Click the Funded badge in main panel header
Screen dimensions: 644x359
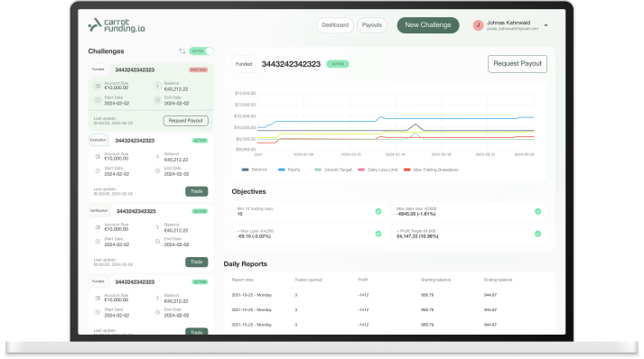[244, 64]
